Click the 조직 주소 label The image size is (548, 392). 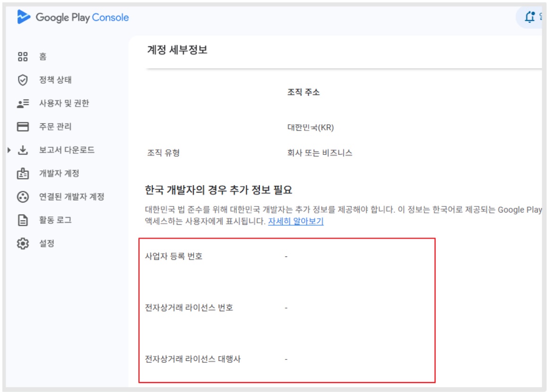303,92
